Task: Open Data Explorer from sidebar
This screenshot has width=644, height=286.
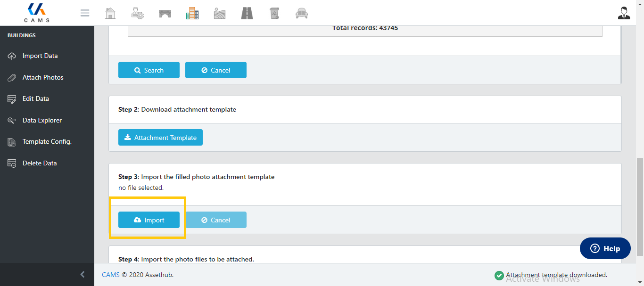Action: tap(42, 120)
